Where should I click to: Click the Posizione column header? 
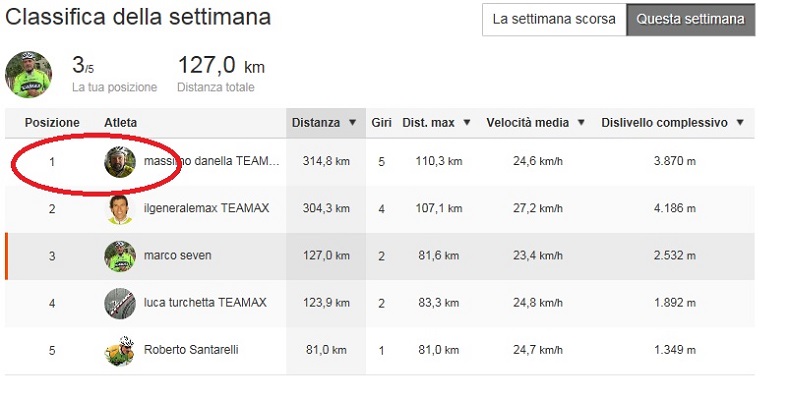pyautogui.click(x=52, y=122)
